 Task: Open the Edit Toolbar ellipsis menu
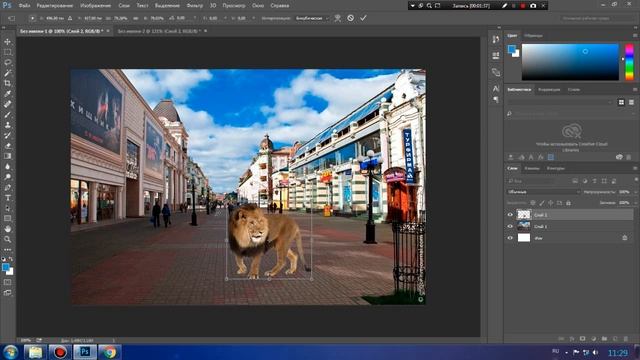pos(7,249)
